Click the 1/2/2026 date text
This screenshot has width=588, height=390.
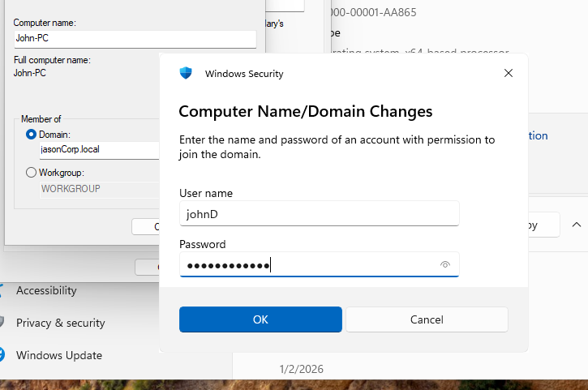click(301, 369)
